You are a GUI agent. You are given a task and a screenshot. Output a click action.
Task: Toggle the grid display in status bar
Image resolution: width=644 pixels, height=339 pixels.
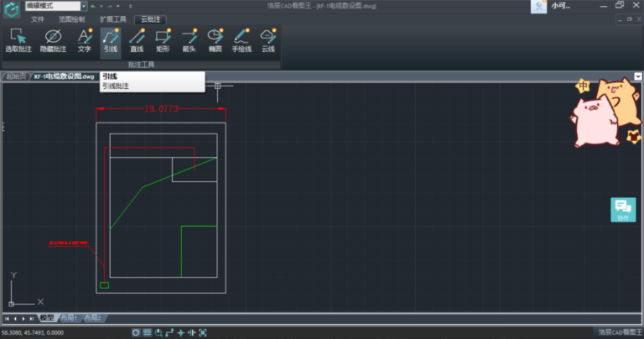tap(148, 333)
